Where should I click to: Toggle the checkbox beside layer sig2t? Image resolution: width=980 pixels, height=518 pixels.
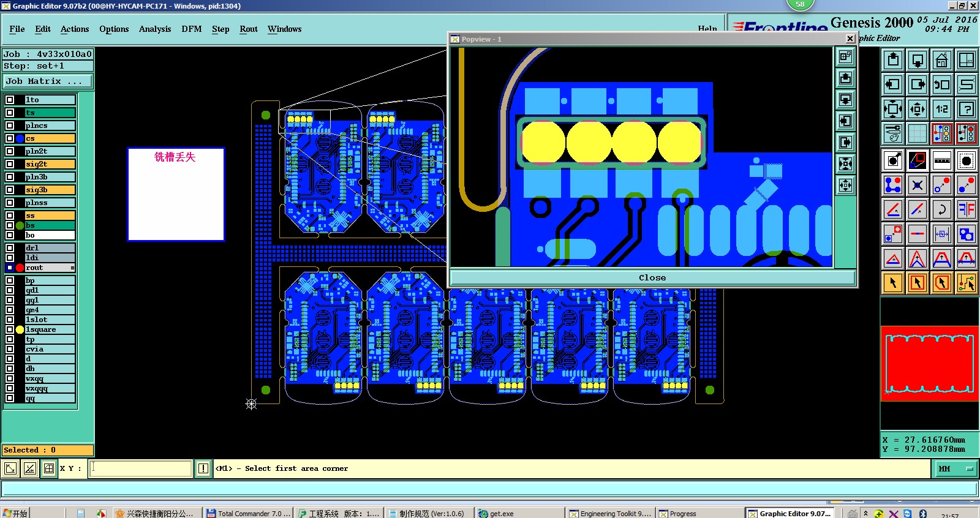(x=10, y=164)
